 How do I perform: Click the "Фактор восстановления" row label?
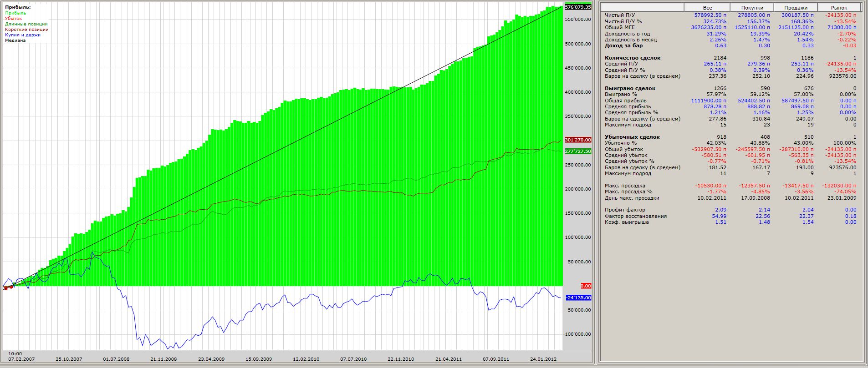636,216
